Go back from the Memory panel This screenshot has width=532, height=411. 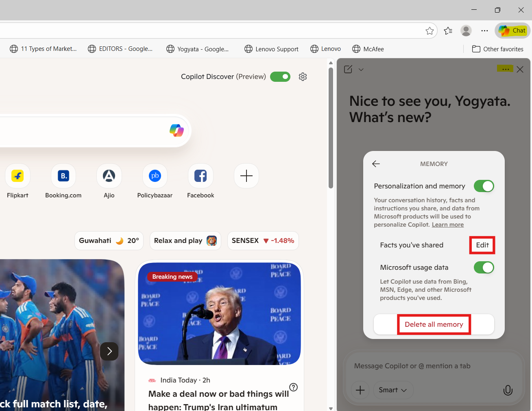click(375, 164)
